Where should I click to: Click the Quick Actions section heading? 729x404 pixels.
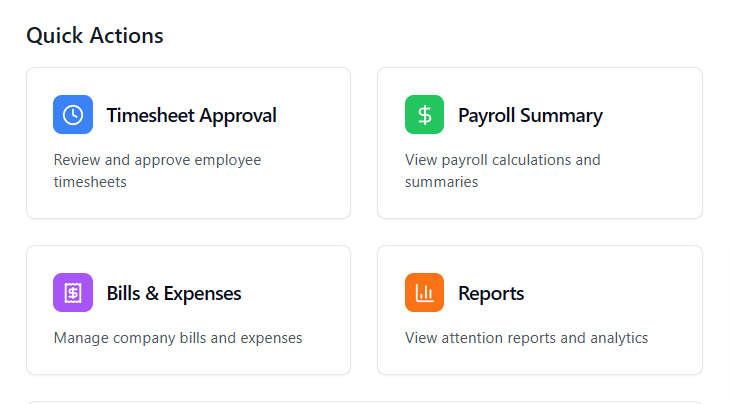pos(95,36)
